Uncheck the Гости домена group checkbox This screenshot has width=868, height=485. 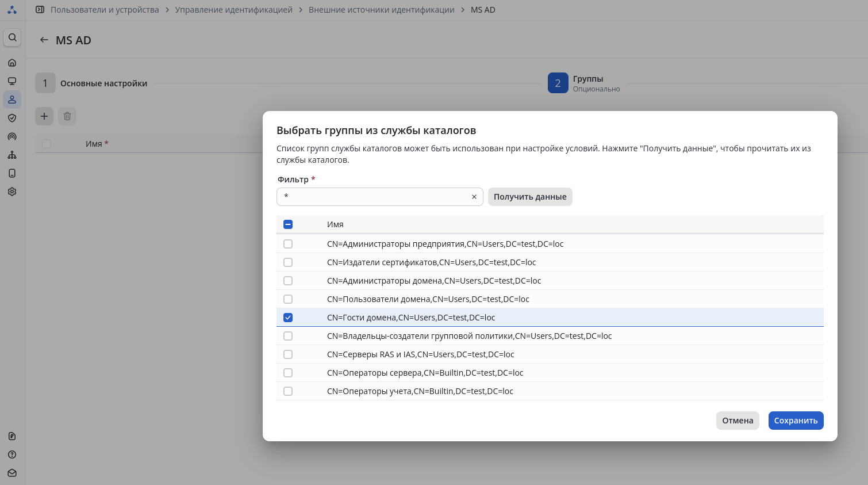click(x=288, y=318)
